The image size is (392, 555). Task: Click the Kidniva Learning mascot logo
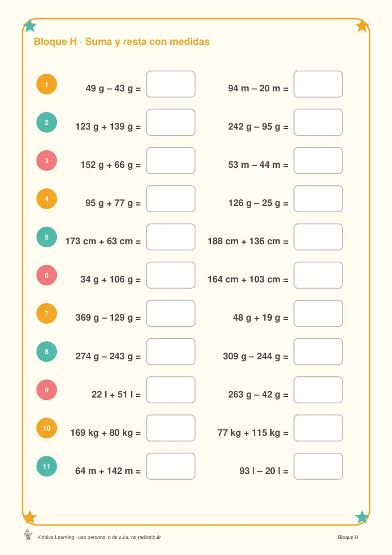click(x=28, y=535)
